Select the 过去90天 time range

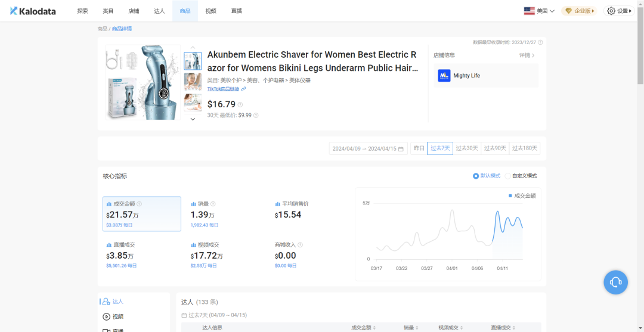tap(495, 148)
